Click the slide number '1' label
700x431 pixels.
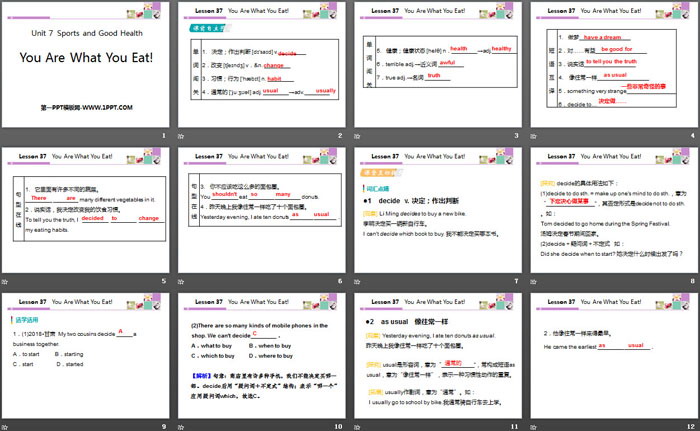(x=164, y=135)
